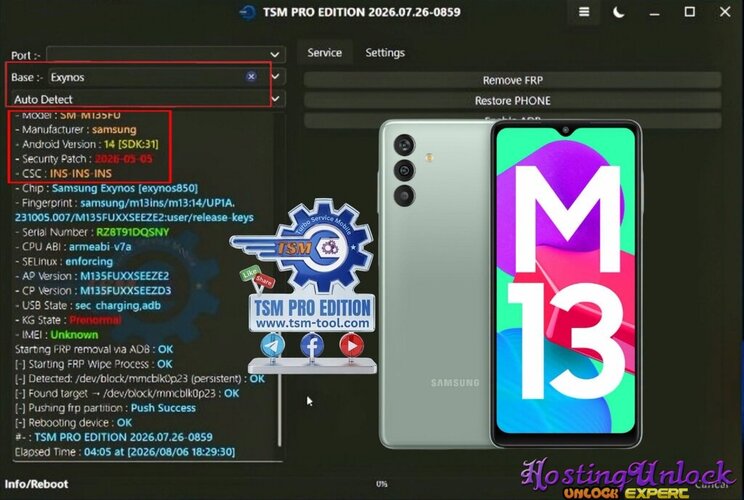Click Chip Samsung Exynos [exynos850] line
The height and width of the screenshot is (500, 744).
coord(106,188)
